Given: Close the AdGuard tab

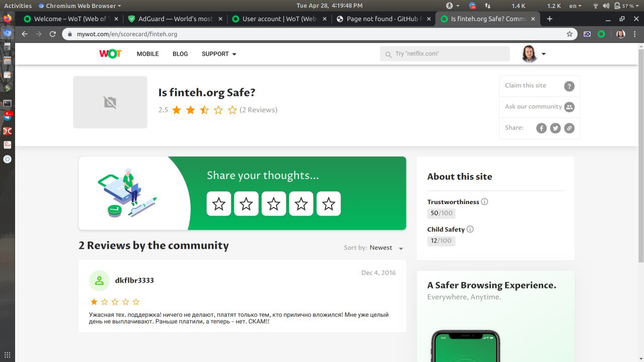Looking at the screenshot, I should click(220, 19).
